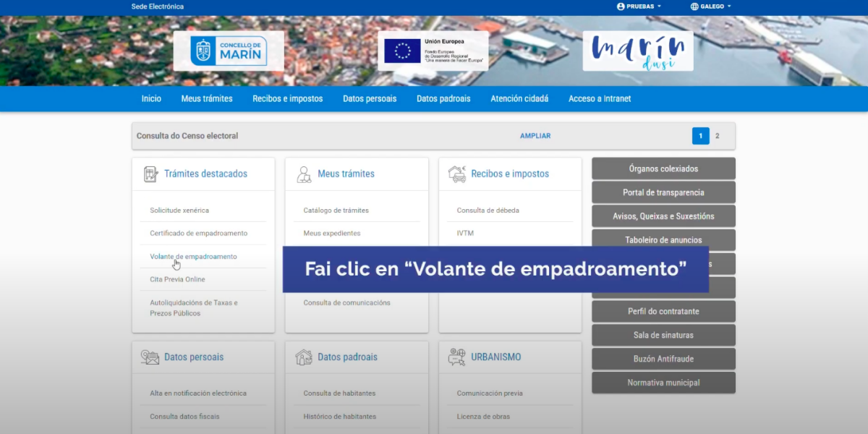Open Atención cidadá navigation item

click(519, 98)
